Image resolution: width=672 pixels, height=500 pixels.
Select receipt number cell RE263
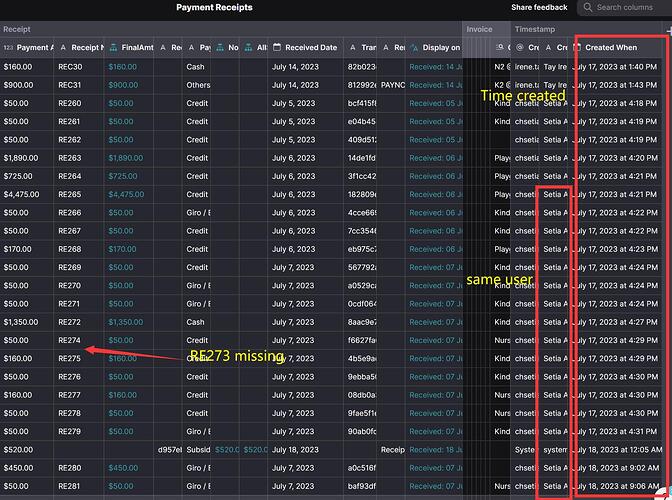(x=78, y=158)
